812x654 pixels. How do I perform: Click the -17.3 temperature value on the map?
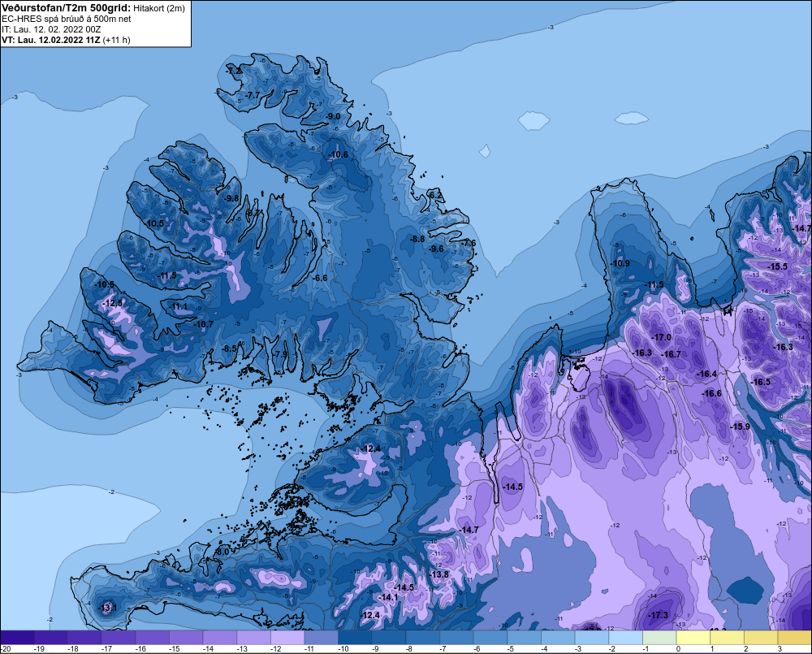658,615
